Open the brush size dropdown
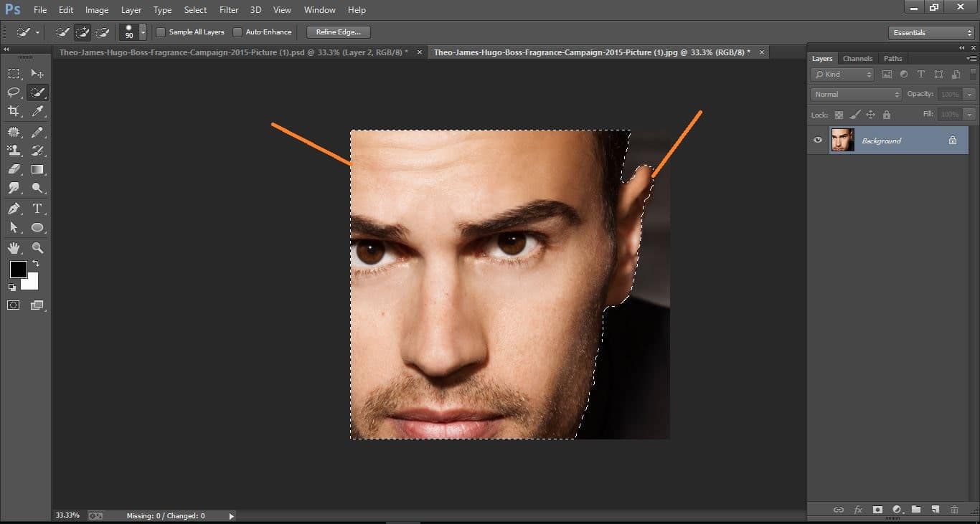 click(142, 32)
